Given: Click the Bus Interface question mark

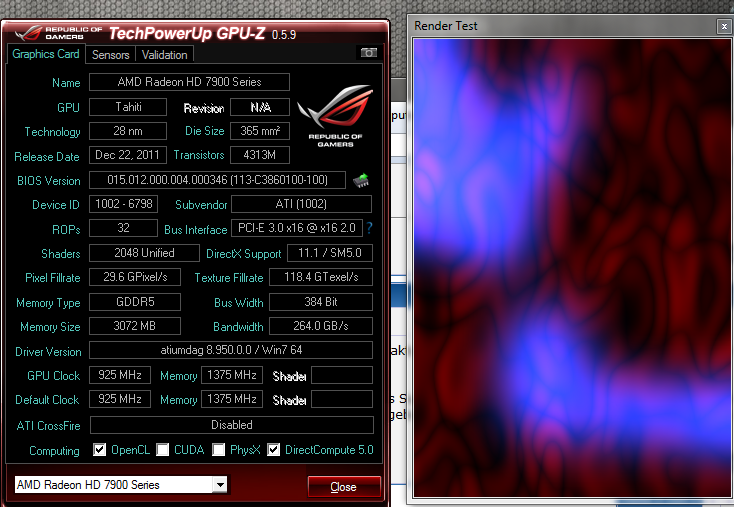Looking at the screenshot, I should coord(369,228).
